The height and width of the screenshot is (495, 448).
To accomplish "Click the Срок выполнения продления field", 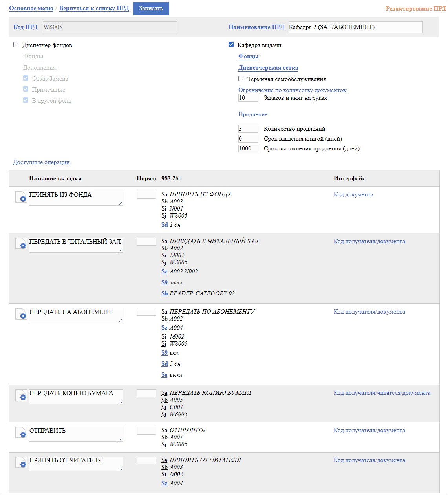I will 248,148.
